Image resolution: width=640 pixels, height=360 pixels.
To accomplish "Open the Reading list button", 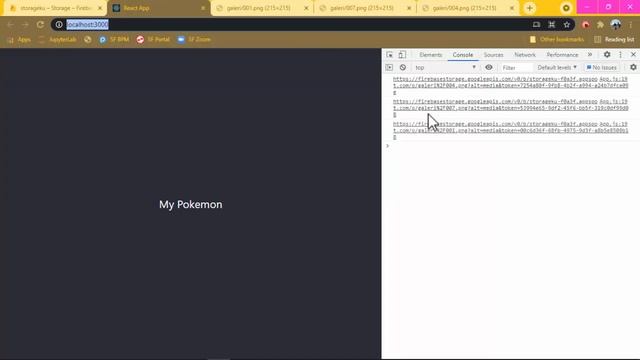I will click(x=614, y=40).
